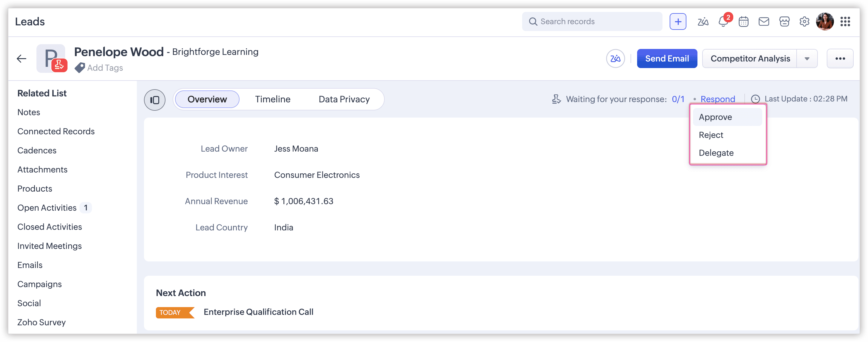Click the plus create-record icon
Image resolution: width=868 pixels, height=342 pixels.
[x=678, y=21]
